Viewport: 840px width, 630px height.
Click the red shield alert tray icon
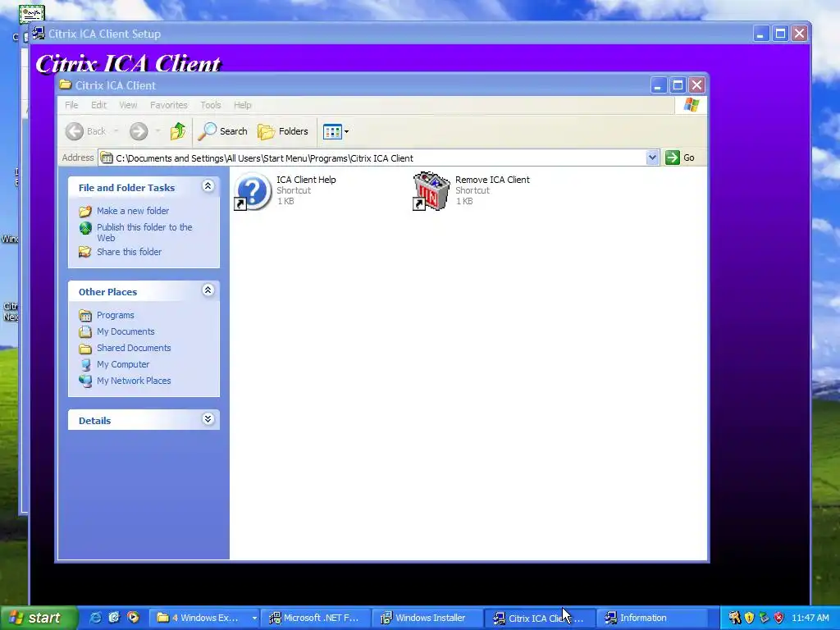(x=779, y=618)
